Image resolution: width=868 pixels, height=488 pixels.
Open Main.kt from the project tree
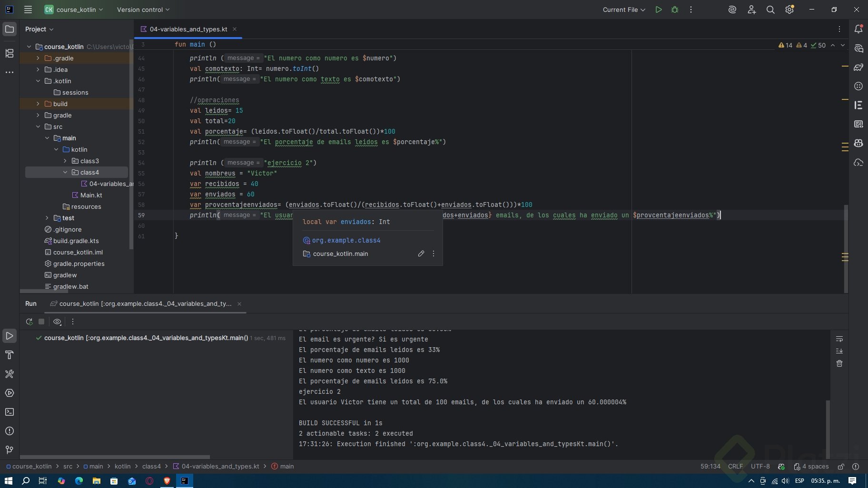tap(91, 195)
